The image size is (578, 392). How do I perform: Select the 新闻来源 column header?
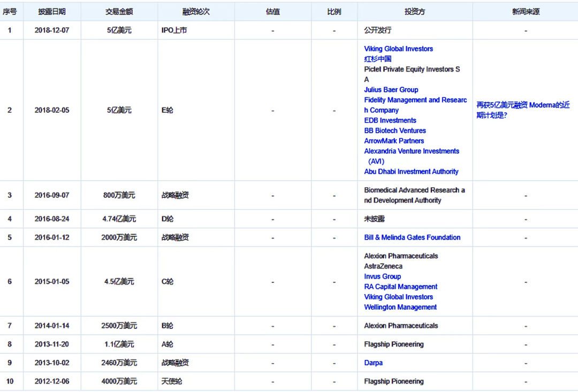(x=526, y=12)
